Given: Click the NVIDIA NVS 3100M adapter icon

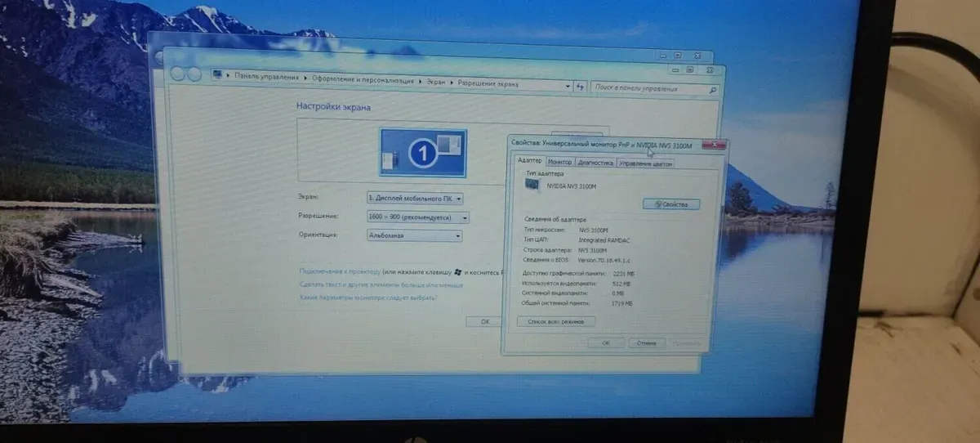Looking at the screenshot, I should click(x=533, y=186).
